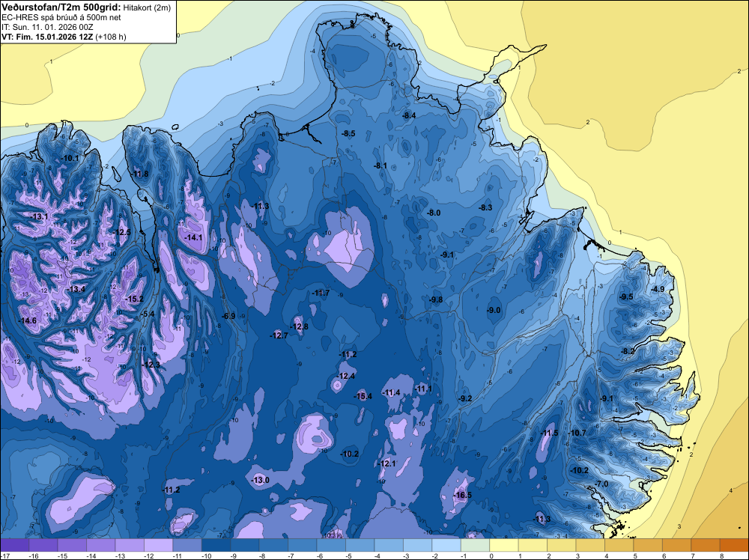Click the -8.2 temperature value
Screen dimensions: 749x560
point(627,351)
